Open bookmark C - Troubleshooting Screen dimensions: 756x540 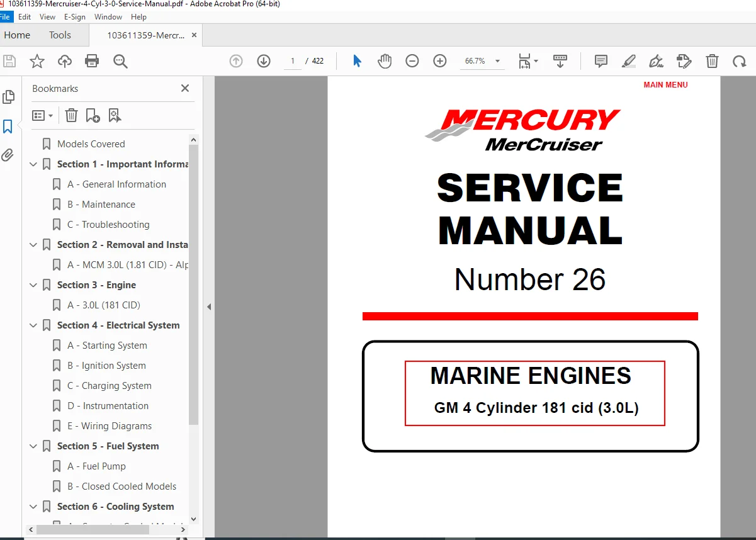tap(108, 225)
